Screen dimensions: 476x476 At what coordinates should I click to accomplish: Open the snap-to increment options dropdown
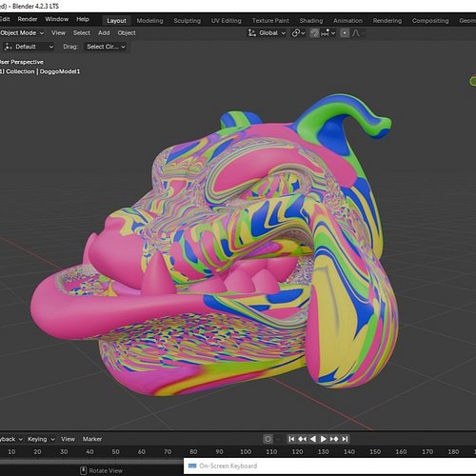(328, 33)
